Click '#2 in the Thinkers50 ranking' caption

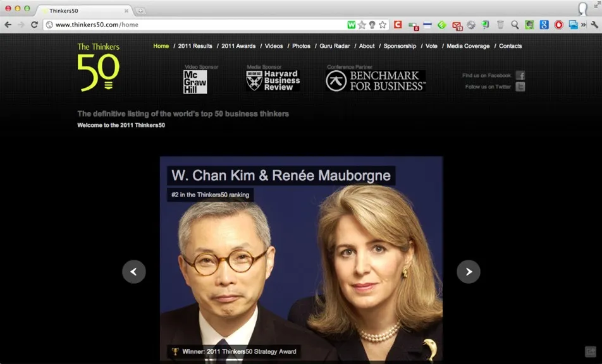[210, 195]
